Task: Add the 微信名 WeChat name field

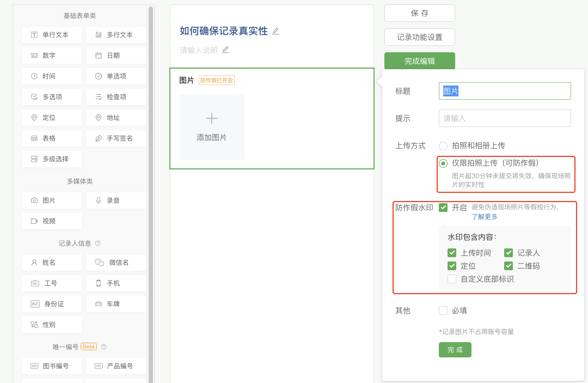Action: [116, 263]
